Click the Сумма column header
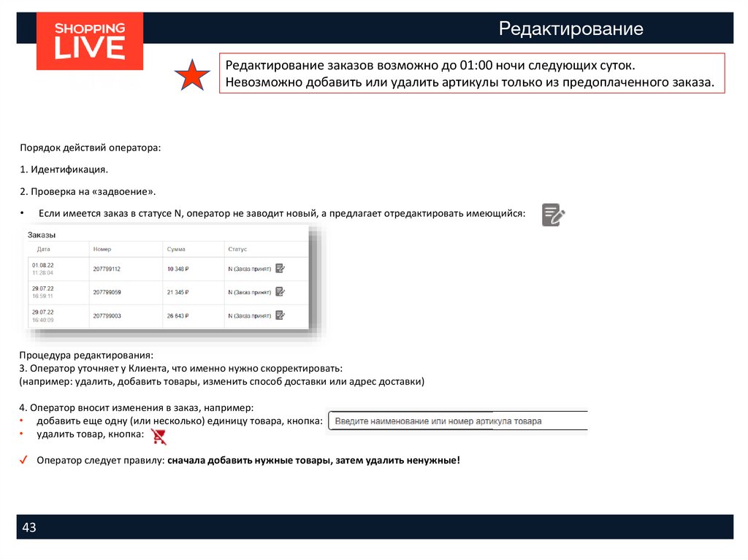This screenshot has height=560, width=748. [x=176, y=249]
